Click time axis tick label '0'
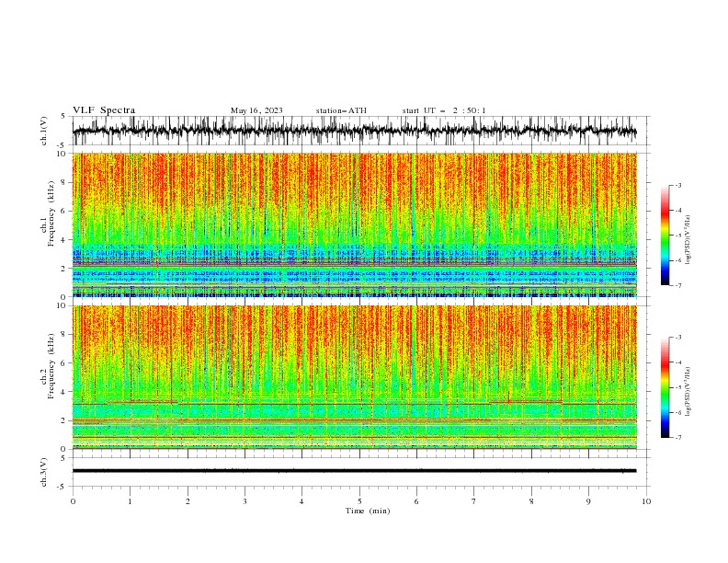The width and height of the screenshot is (728, 563). click(73, 501)
